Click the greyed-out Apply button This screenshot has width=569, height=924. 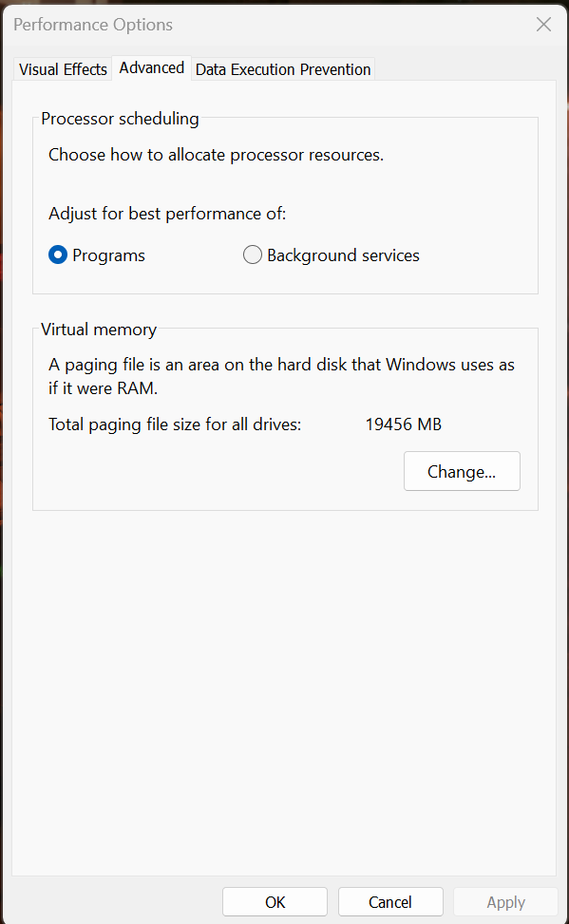[505, 902]
